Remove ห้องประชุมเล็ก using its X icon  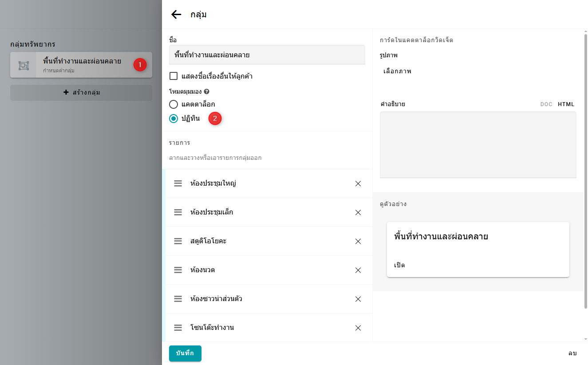click(358, 212)
